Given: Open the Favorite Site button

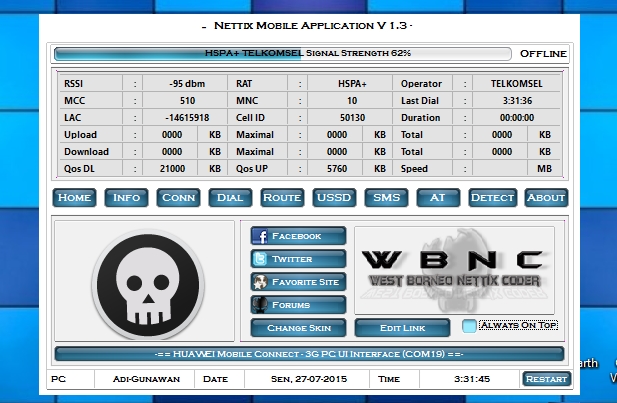Looking at the screenshot, I should pos(298,282).
